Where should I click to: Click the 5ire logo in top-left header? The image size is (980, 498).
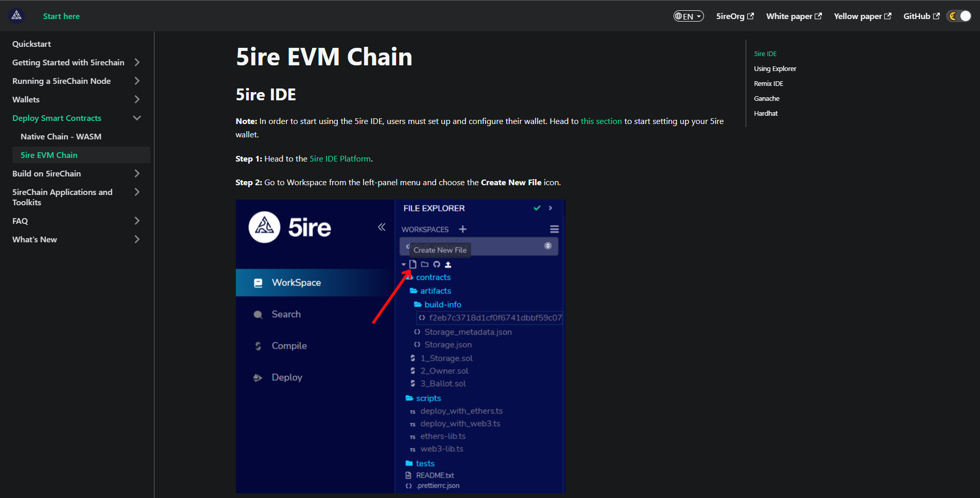[x=16, y=16]
